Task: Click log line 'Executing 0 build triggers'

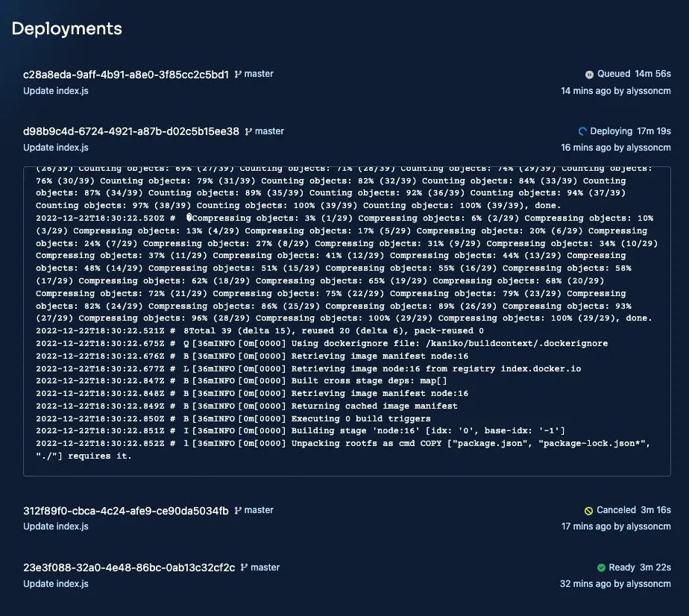Action: click(233, 419)
